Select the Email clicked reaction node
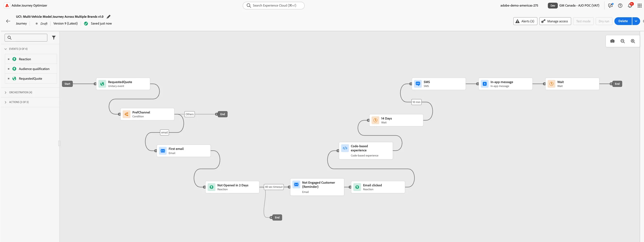This screenshot has height=242, width=644. click(x=378, y=187)
